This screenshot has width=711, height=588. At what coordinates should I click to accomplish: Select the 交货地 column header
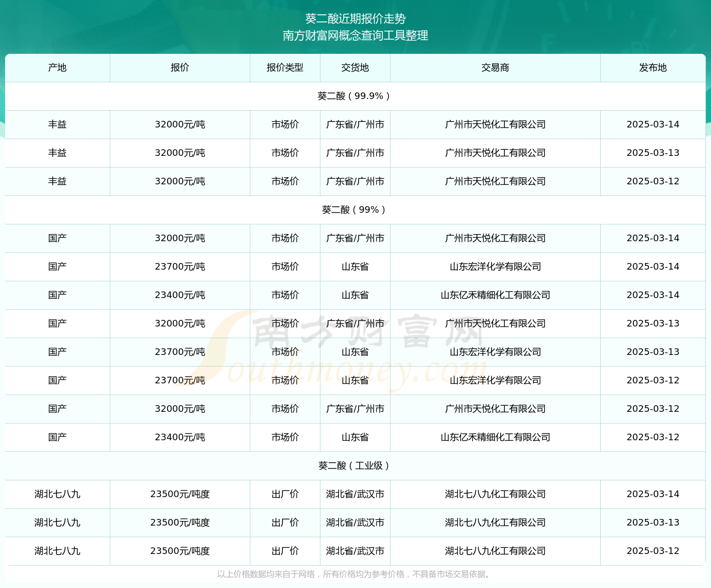(x=355, y=68)
